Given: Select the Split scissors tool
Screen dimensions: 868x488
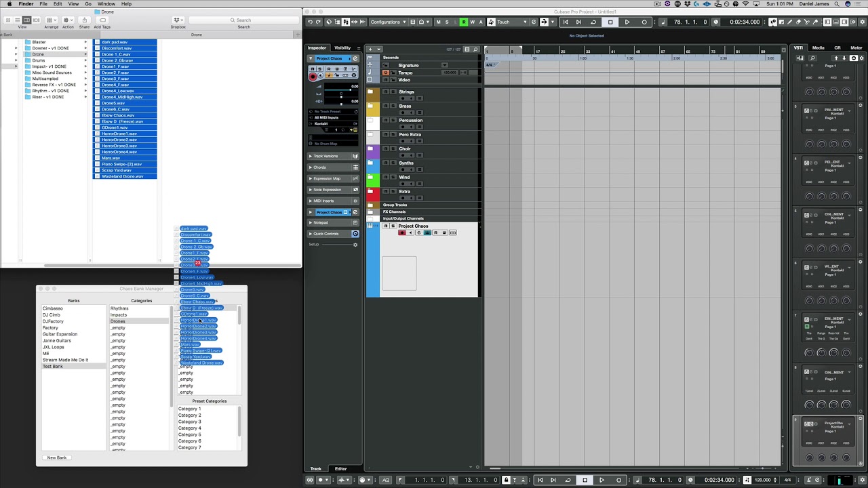Looking at the screenshot, I should (806, 22).
